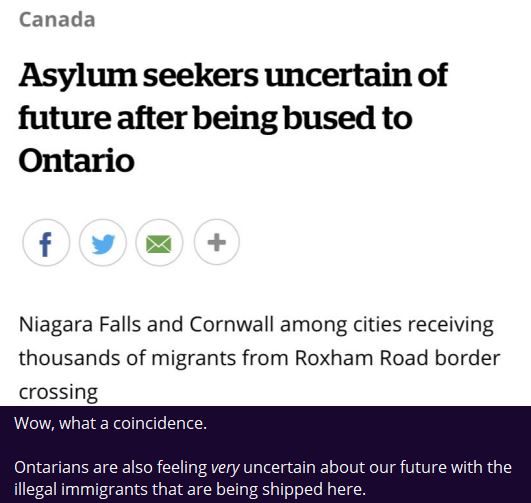Image resolution: width=531 pixels, height=503 pixels.
Task: Click "thousands of migrants" in the subheading
Action: [x=127, y=358]
